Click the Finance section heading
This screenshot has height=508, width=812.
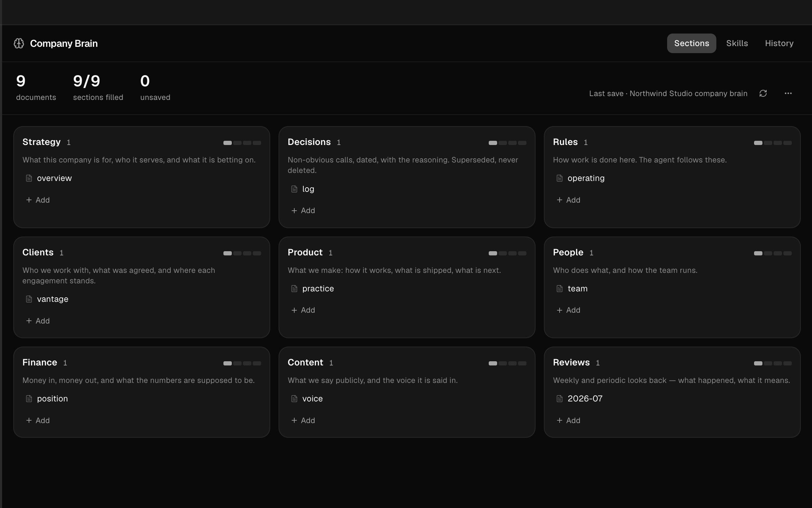tap(39, 362)
